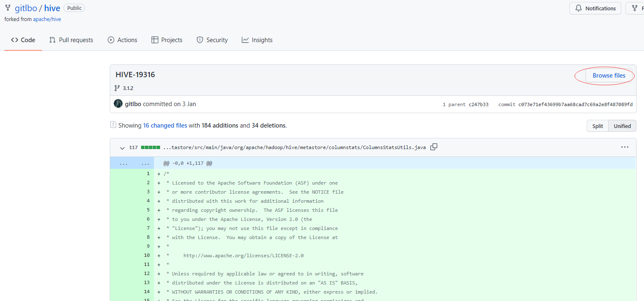Click the fork icon beside gitlbo
The image size is (644, 301).
tap(8, 8)
